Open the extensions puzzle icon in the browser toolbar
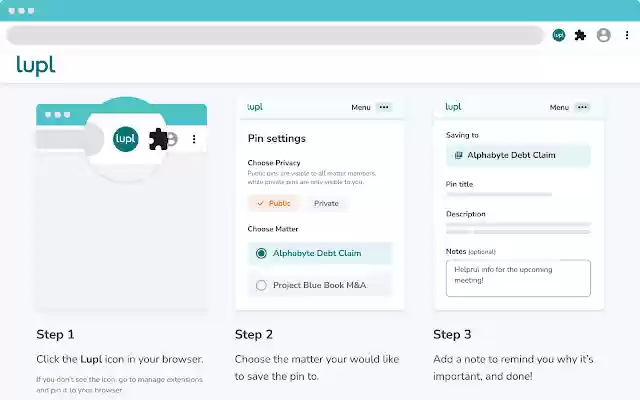This screenshot has width=640, height=400. click(x=580, y=36)
